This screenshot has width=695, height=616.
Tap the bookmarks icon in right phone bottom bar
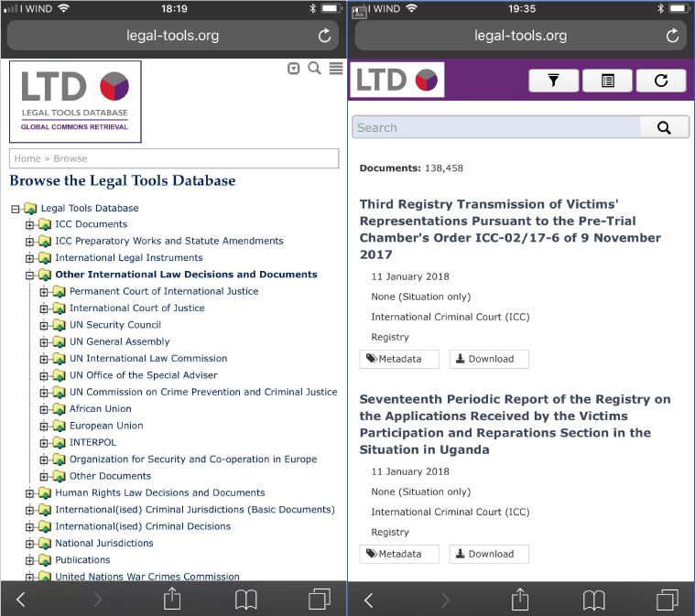tap(594, 600)
